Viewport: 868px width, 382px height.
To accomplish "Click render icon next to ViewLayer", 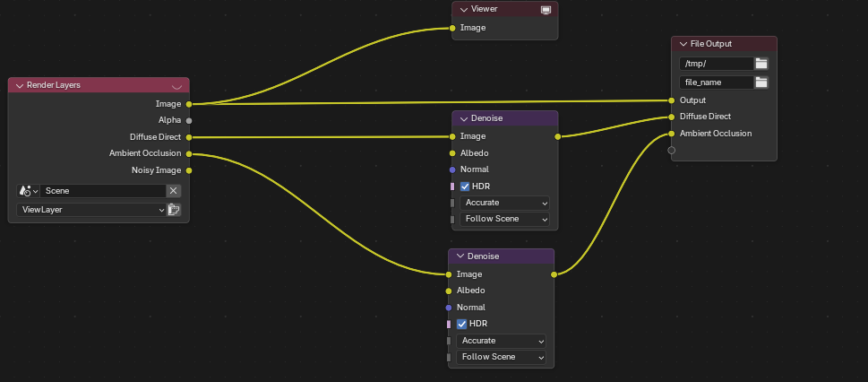I will (174, 210).
